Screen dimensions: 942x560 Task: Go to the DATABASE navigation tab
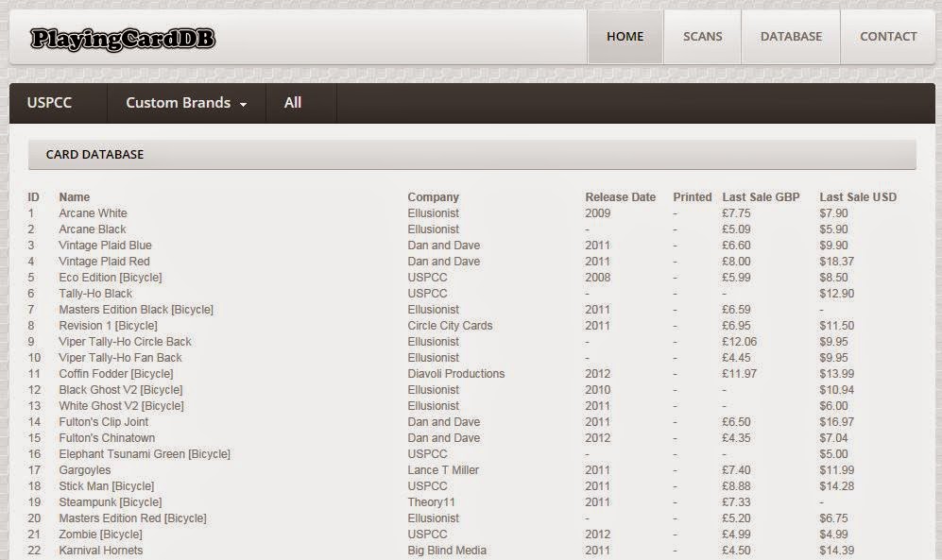click(x=791, y=37)
